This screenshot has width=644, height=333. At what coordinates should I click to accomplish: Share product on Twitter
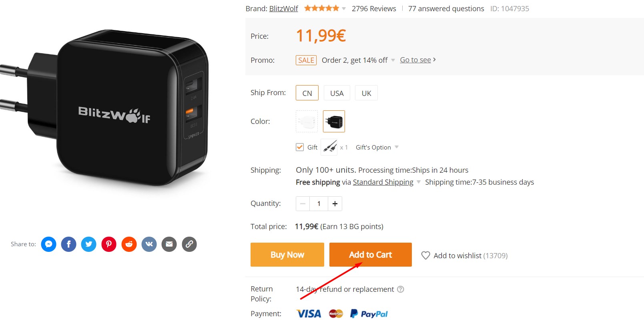click(x=89, y=244)
